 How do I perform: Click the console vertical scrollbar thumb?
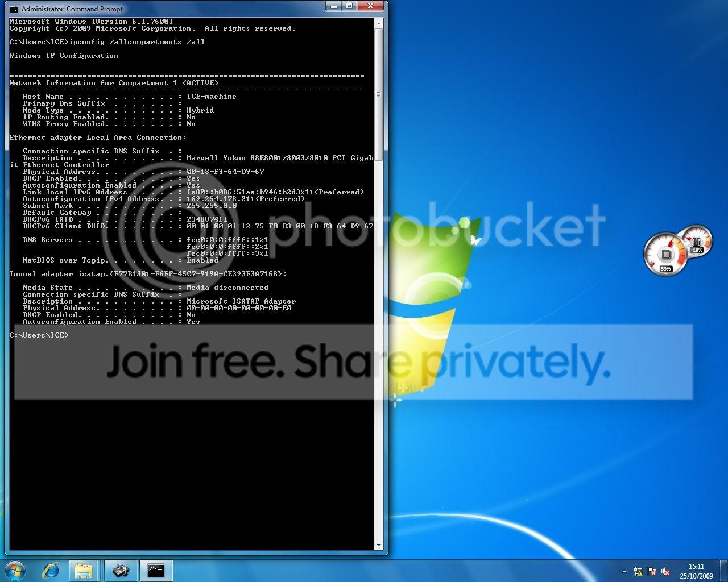378,95
